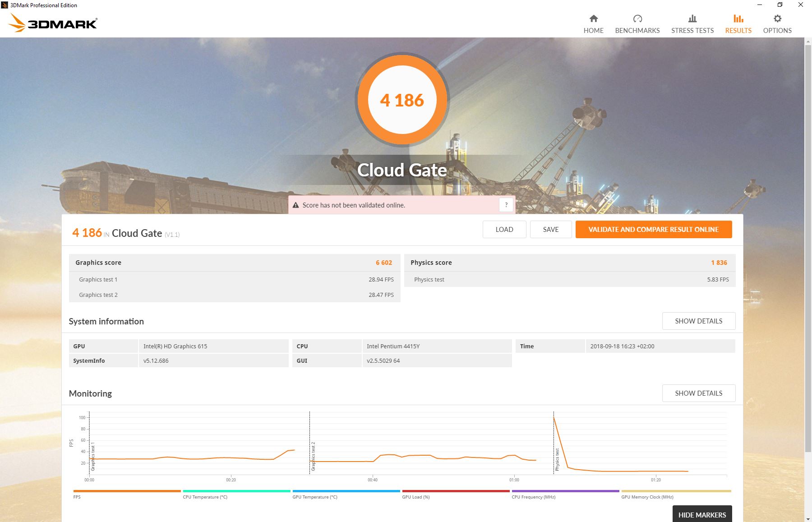Show details for Monitoring

coord(698,393)
